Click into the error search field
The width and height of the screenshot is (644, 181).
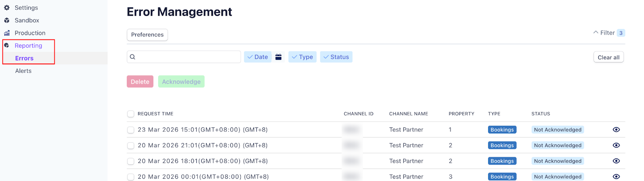187,57
